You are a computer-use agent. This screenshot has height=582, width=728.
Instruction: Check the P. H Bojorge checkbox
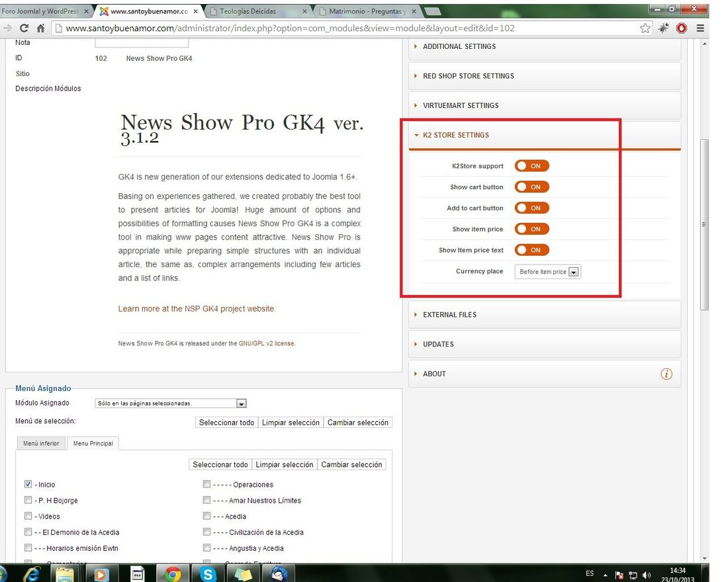(28, 500)
